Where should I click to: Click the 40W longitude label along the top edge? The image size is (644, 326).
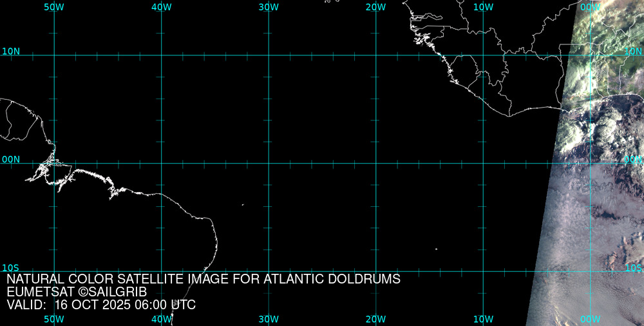[161, 6]
